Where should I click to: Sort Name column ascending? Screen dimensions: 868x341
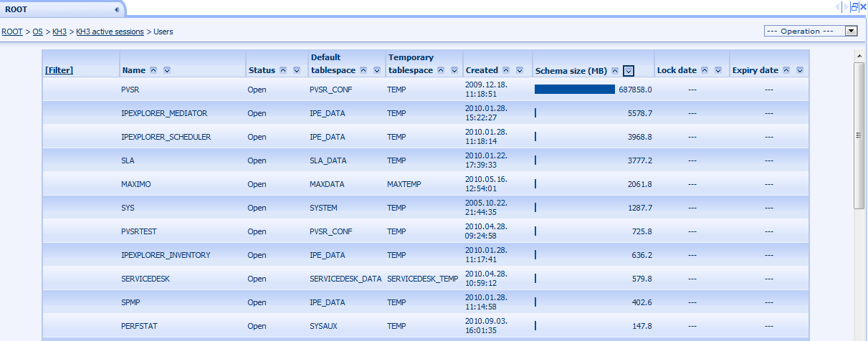point(153,70)
